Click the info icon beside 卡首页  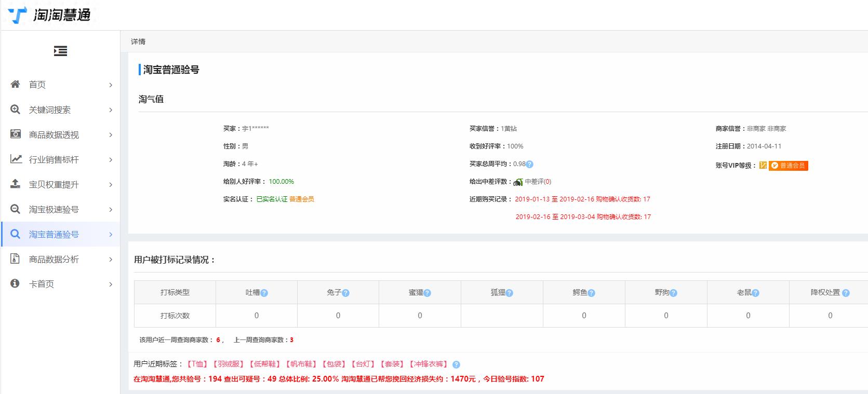[15, 283]
